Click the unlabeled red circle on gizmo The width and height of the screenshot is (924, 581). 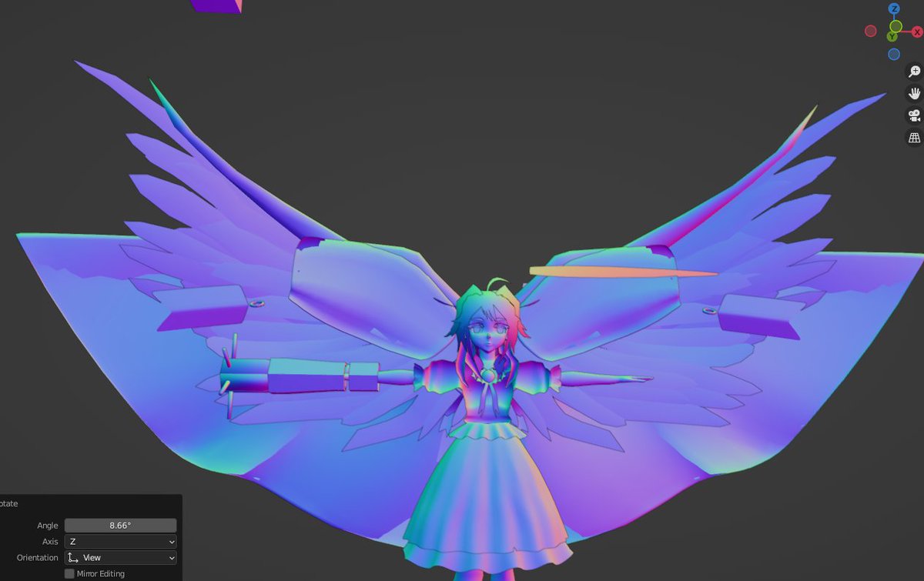click(871, 31)
